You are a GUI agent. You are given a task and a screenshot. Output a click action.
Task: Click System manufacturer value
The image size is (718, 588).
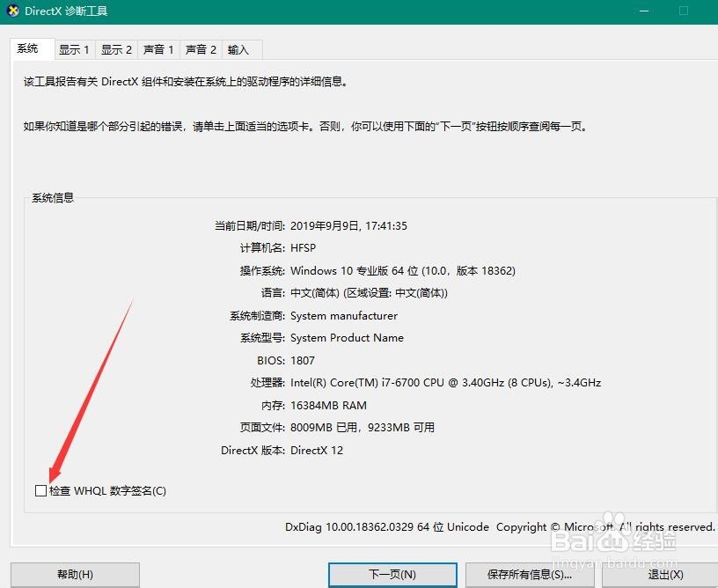344,315
